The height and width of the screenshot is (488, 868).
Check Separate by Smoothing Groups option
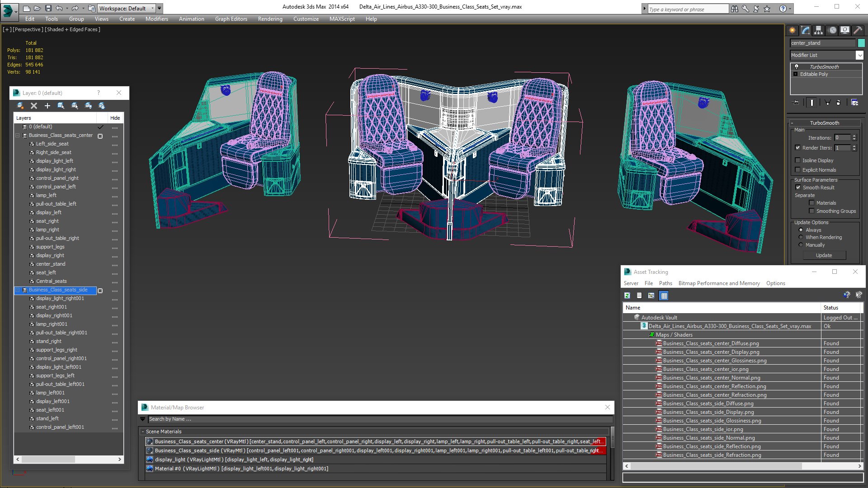811,211
